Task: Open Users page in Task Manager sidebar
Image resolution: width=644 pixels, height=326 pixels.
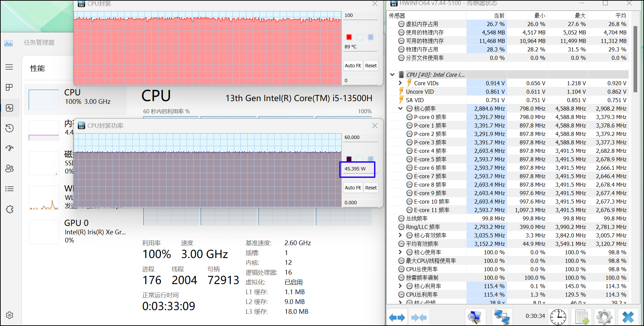Action: [9, 168]
